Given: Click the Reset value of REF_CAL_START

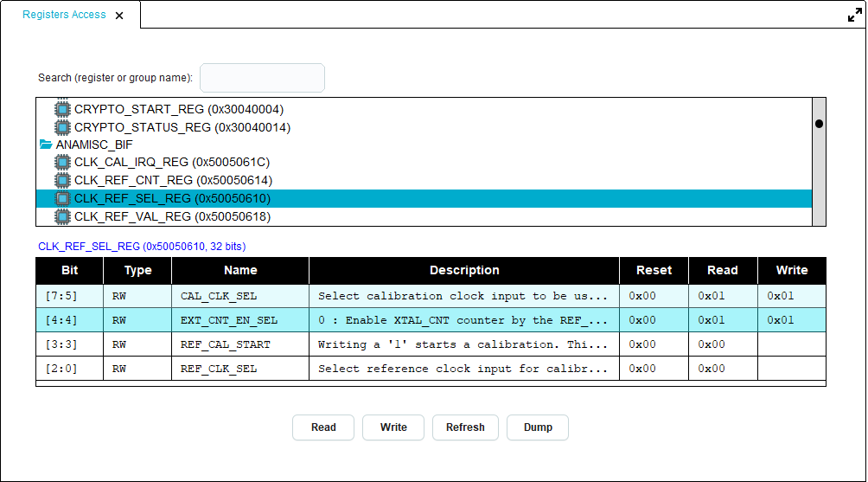Looking at the screenshot, I should pyautogui.click(x=642, y=344).
